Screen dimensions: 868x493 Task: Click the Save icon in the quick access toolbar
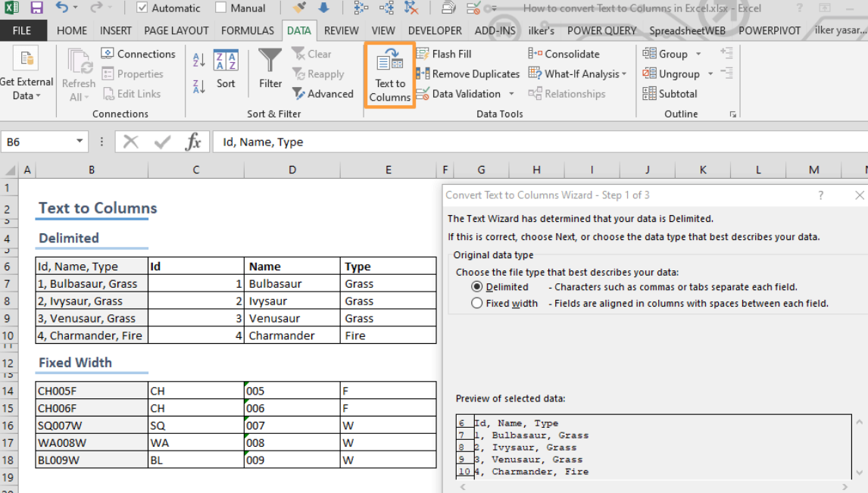click(x=36, y=8)
